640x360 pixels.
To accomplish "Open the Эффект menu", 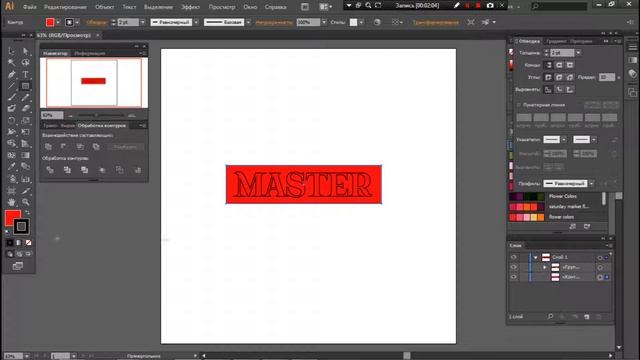I will coord(190,7).
